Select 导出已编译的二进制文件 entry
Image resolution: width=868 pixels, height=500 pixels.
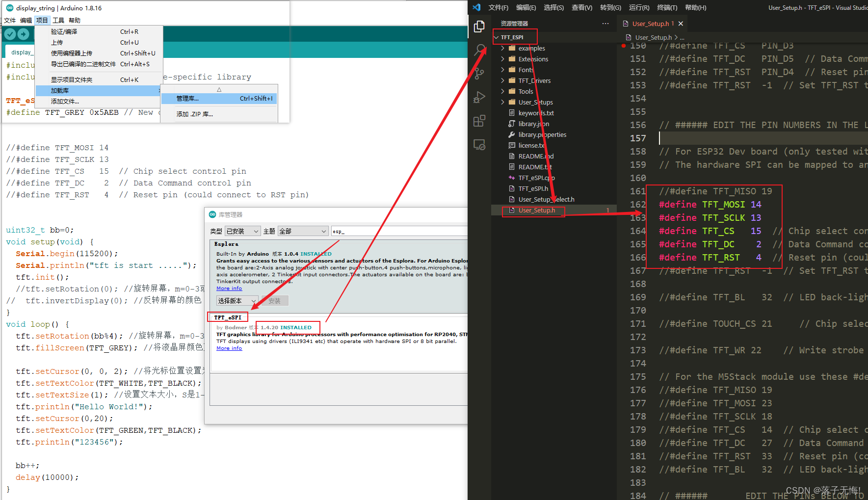tap(99, 64)
